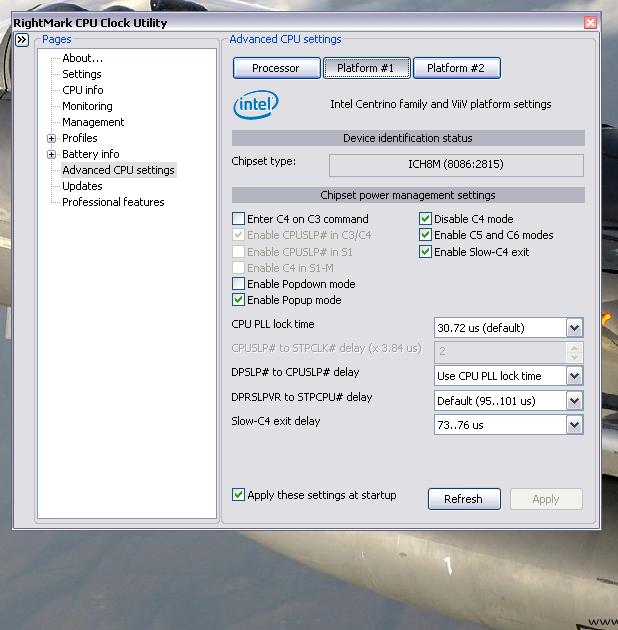The width and height of the screenshot is (618, 630).
Task: Open the Monitoring page
Action: click(87, 106)
